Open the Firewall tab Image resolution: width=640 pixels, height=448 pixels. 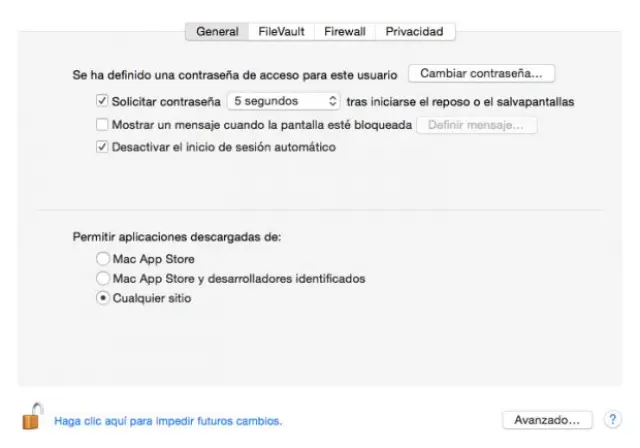(x=345, y=31)
